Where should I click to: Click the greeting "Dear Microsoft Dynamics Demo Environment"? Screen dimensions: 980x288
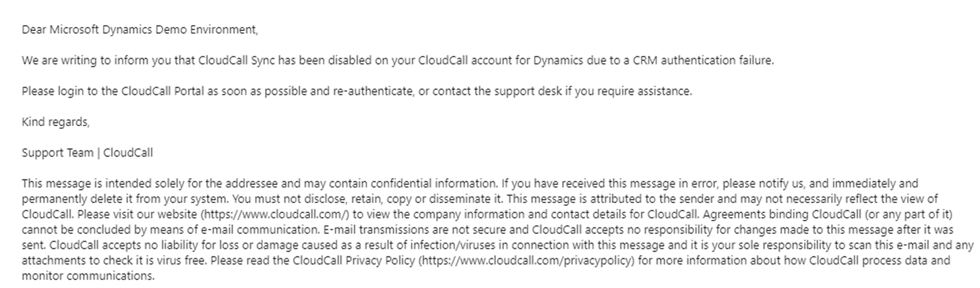click(x=140, y=30)
